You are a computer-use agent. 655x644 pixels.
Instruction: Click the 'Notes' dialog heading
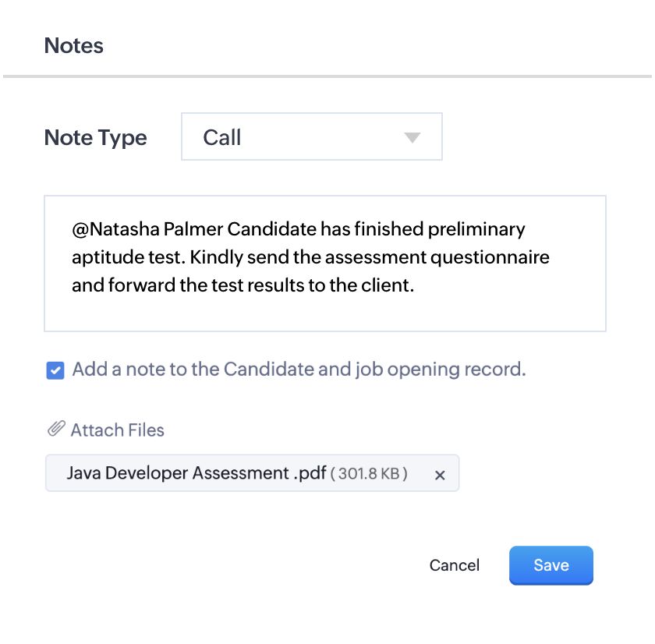pos(74,45)
